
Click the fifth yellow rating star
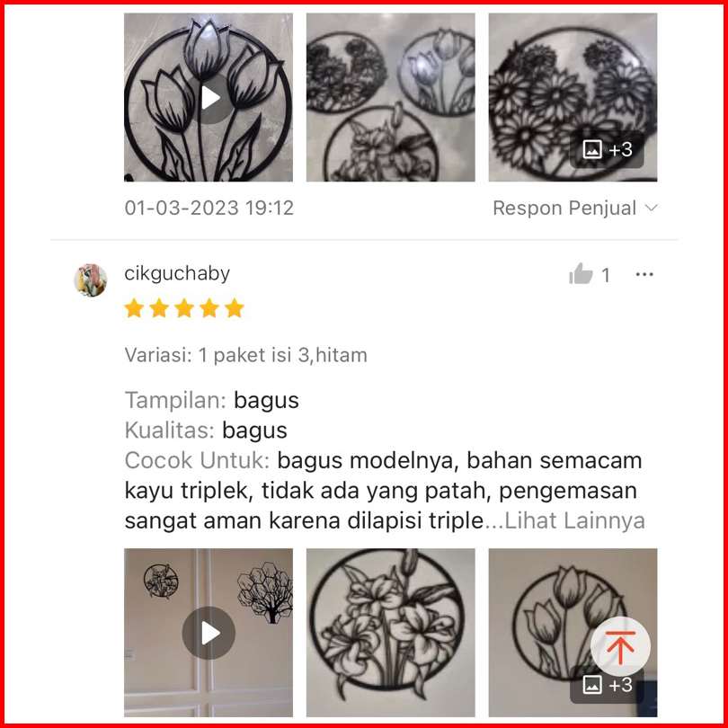coord(235,308)
